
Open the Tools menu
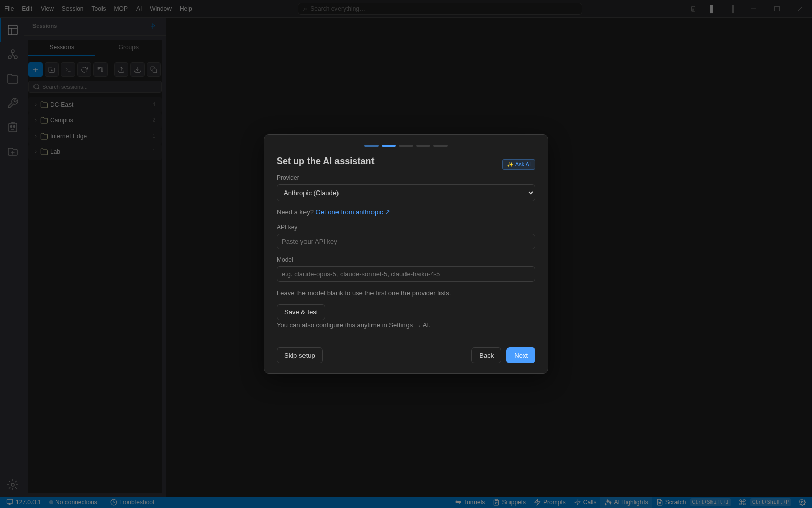pos(98,9)
